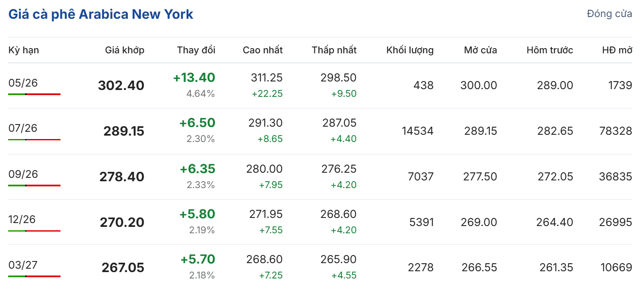Click the Thay đổi column header
Image resolution: width=644 pixels, height=290 pixels.
click(196, 50)
